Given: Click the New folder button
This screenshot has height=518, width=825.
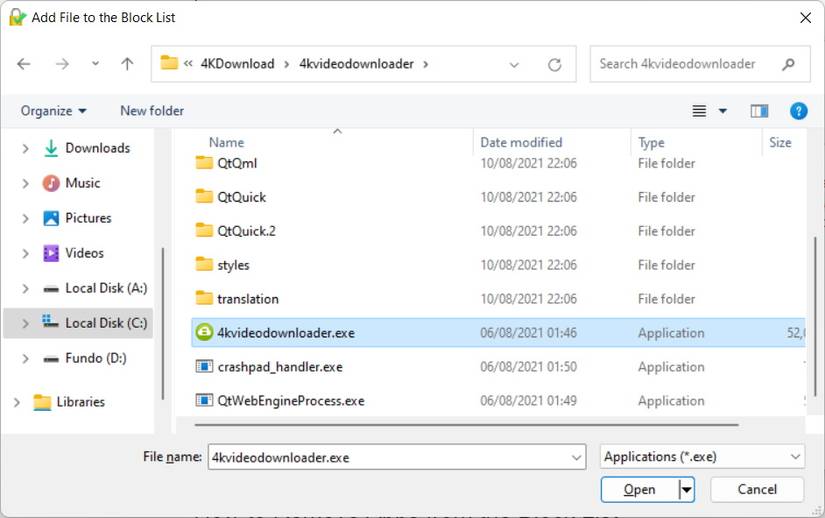Looking at the screenshot, I should (152, 111).
